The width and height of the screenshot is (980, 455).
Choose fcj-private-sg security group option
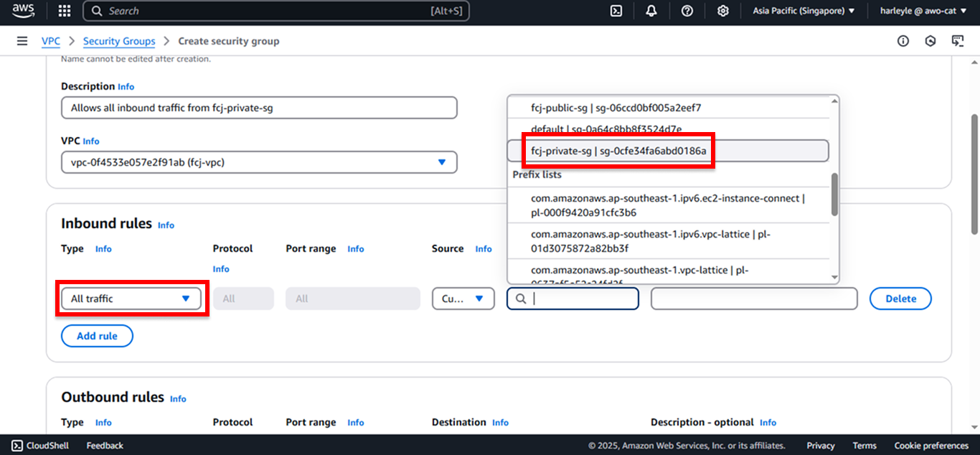pyautogui.click(x=668, y=151)
